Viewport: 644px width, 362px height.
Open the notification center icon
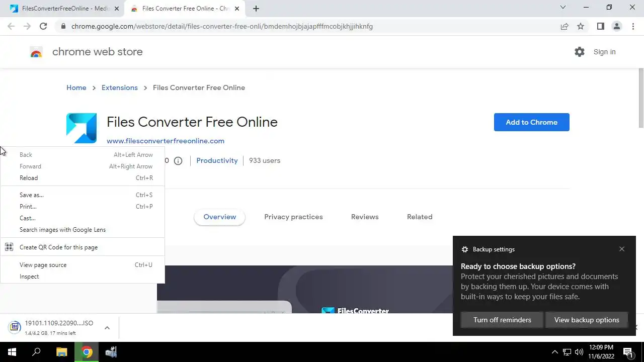tap(628, 352)
